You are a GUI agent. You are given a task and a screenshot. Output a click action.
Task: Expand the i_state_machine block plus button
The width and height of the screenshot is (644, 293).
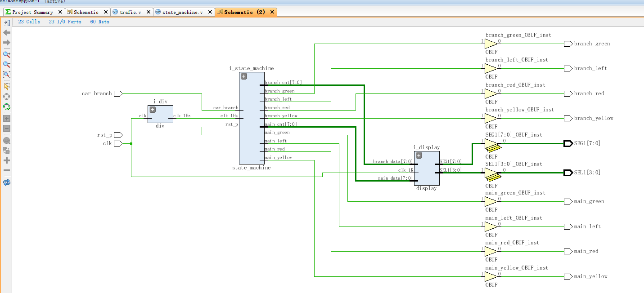point(244,76)
